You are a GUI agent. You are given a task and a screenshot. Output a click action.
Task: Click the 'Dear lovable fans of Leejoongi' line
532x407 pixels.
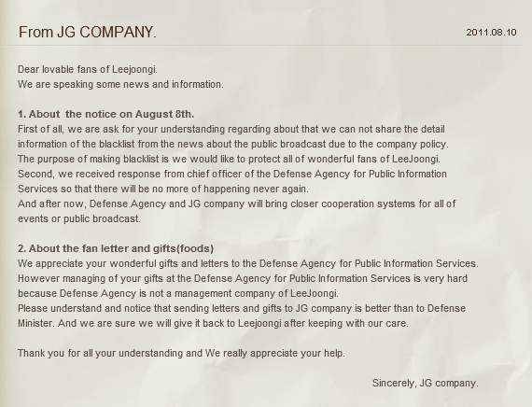click(88, 70)
